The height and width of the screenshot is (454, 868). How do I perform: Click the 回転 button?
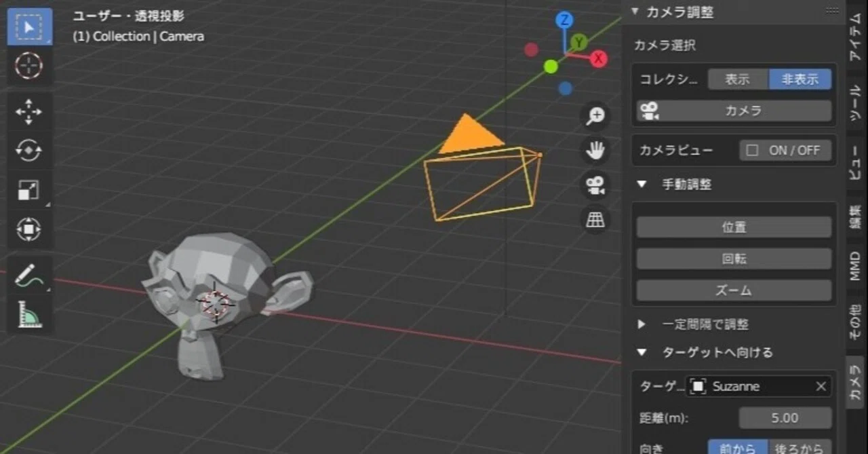(x=734, y=259)
